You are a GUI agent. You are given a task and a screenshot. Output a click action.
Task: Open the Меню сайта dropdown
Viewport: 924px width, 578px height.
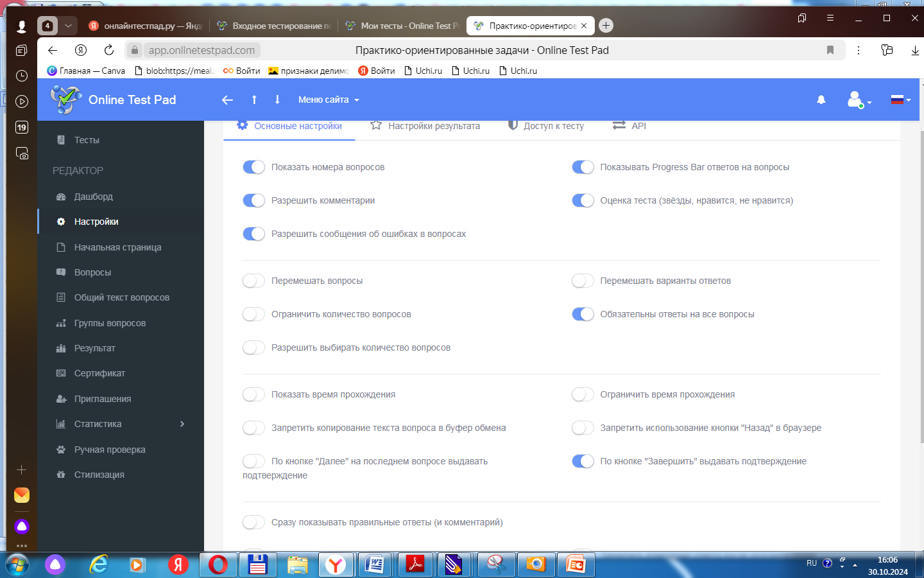tap(329, 100)
